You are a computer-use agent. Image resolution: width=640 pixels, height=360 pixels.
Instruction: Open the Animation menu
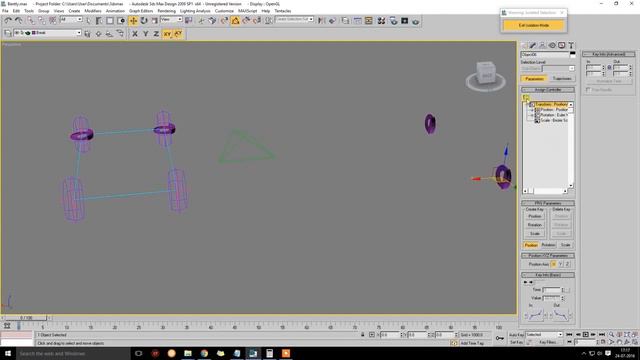(115, 11)
